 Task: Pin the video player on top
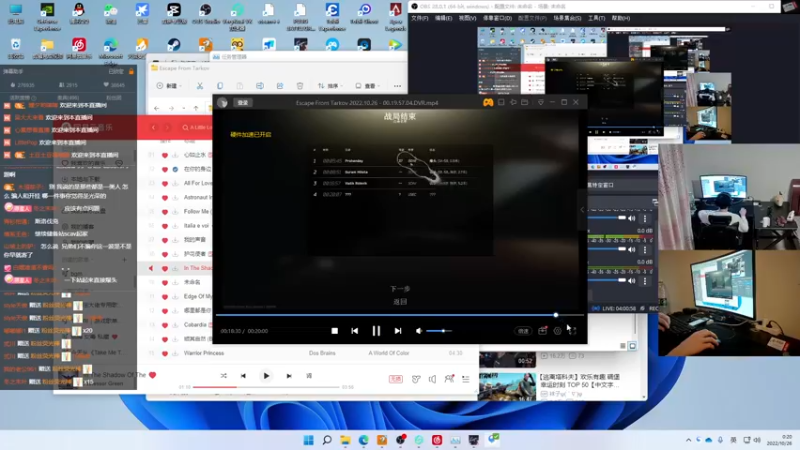(x=513, y=103)
